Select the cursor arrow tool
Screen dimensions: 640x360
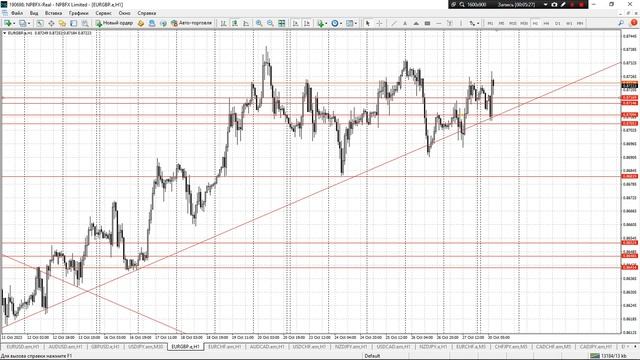tap(367, 23)
